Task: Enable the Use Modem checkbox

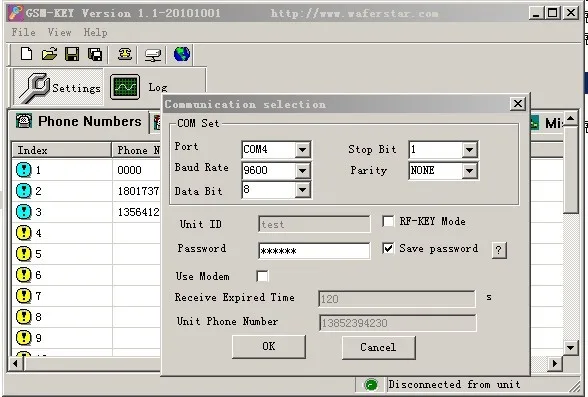Action: pyautogui.click(x=262, y=276)
